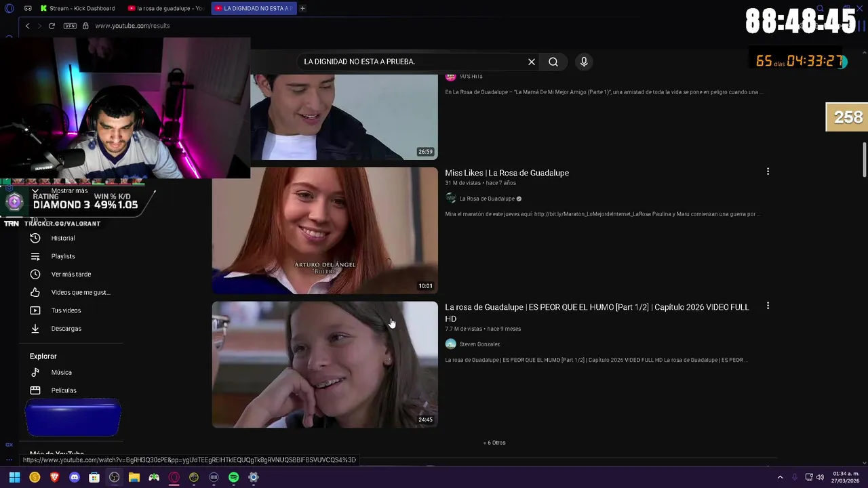Open Discord from the taskbar
The image size is (868, 488).
[x=75, y=477]
